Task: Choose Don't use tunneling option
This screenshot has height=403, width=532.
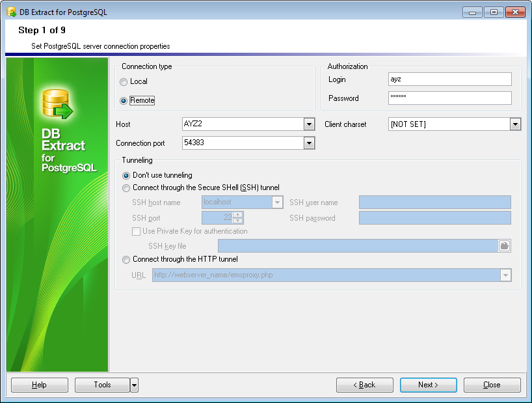Action: tap(126, 175)
